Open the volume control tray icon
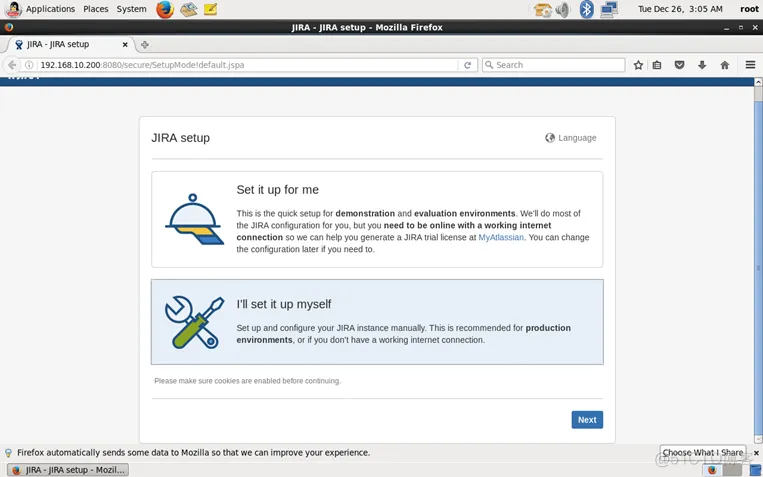The width and height of the screenshot is (763, 477). click(x=563, y=9)
